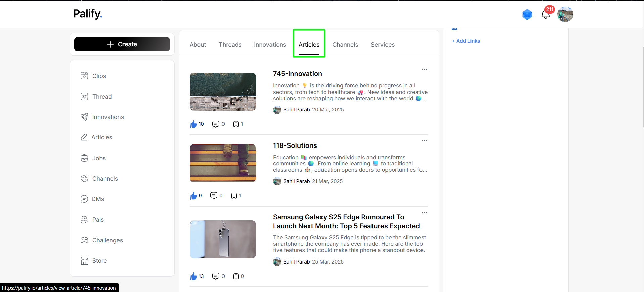This screenshot has width=644, height=292.
Task: Select the Articles tab
Action: point(309,45)
